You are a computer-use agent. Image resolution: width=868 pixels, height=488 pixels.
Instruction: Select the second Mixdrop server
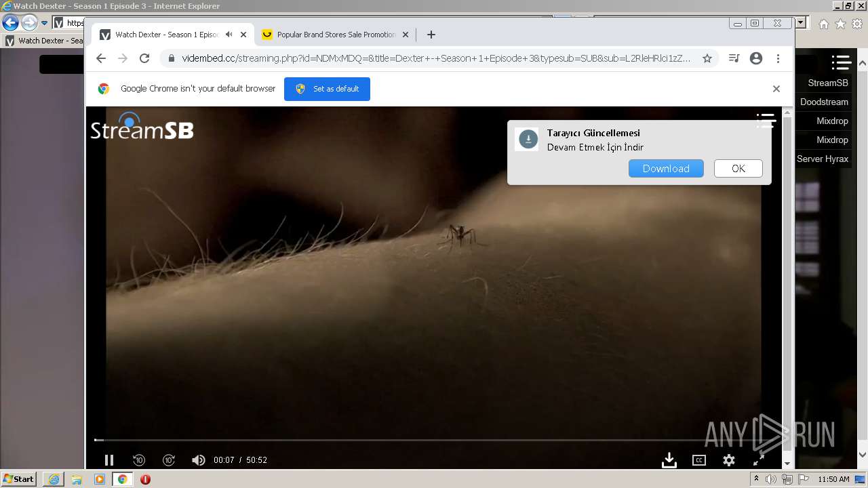click(832, 140)
